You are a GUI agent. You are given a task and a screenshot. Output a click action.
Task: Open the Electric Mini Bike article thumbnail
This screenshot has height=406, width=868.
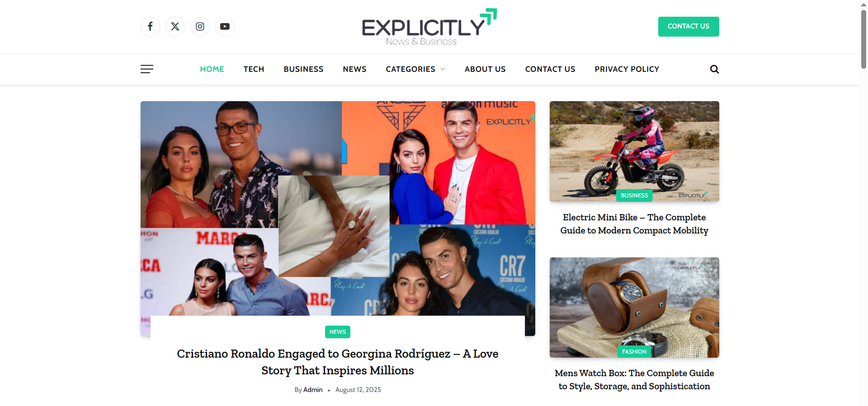(x=634, y=151)
